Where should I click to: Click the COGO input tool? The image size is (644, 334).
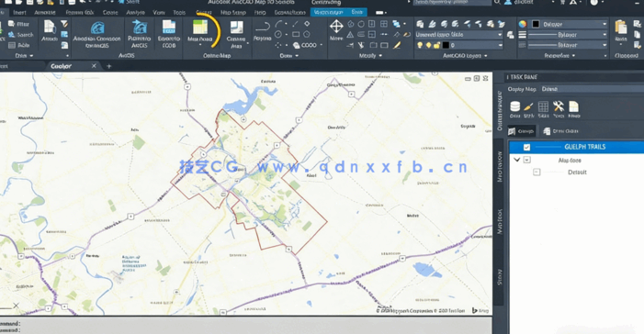[305, 45]
